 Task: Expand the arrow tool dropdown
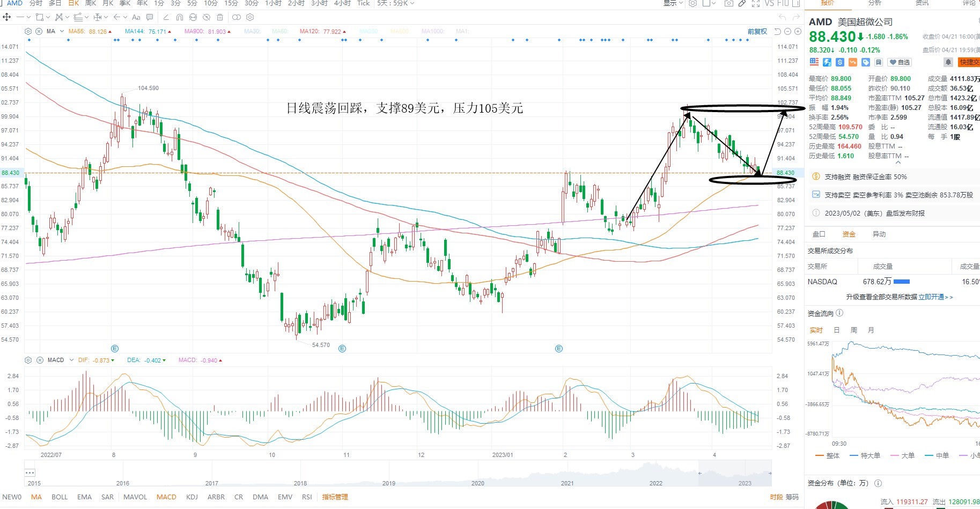pos(125,17)
